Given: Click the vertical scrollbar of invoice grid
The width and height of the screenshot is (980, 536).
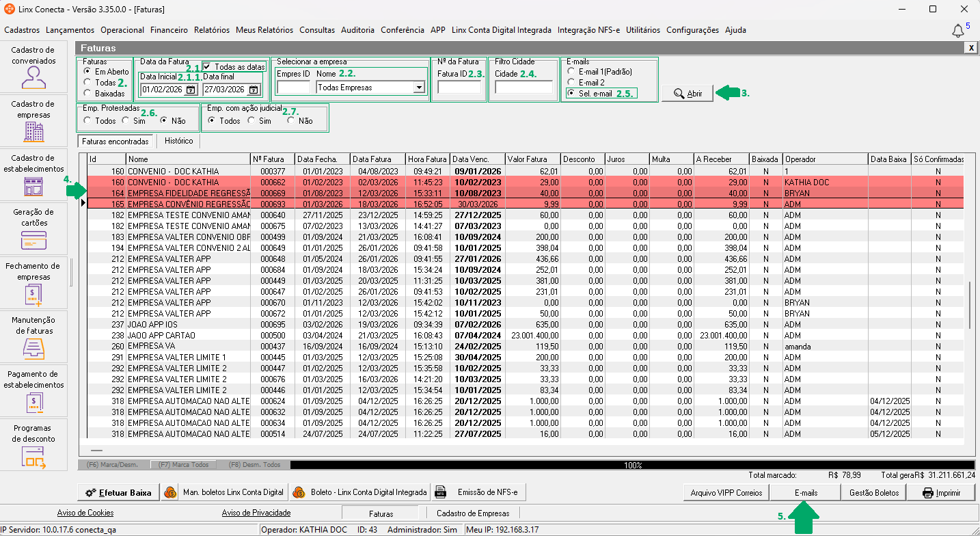Looking at the screenshot, I should (970, 304).
